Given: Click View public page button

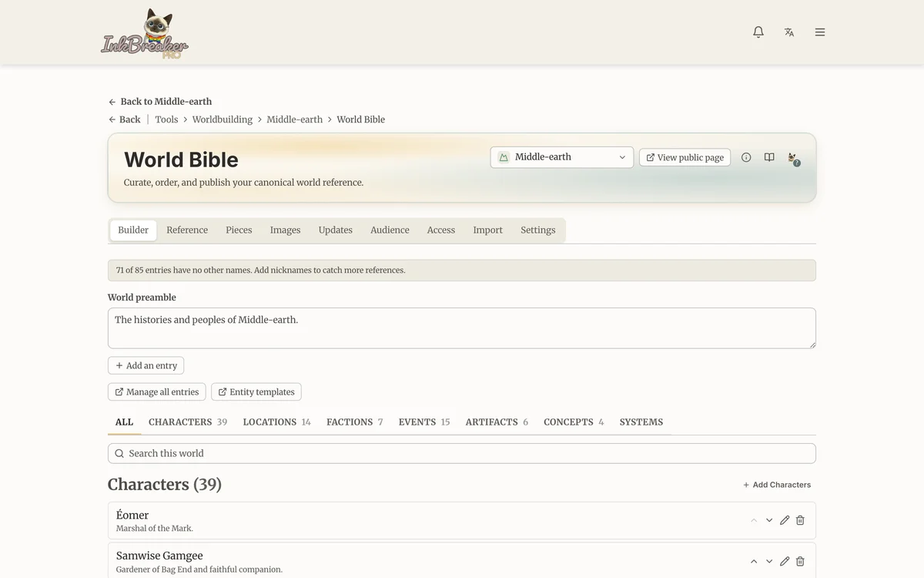Looking at the screenshot, I should 685,157.
